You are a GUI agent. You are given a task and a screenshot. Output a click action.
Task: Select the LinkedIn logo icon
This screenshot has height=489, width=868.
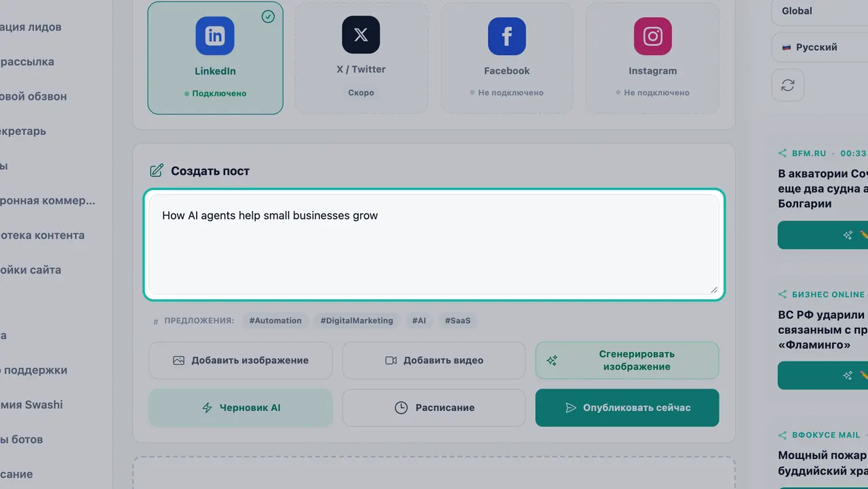click(215, 36)
